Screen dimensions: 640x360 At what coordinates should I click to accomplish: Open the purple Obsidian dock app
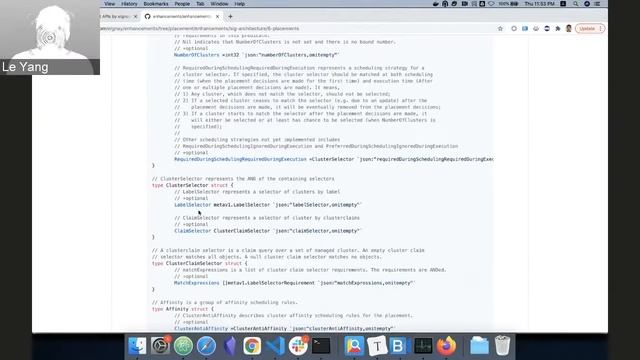[x=230, y=346]
